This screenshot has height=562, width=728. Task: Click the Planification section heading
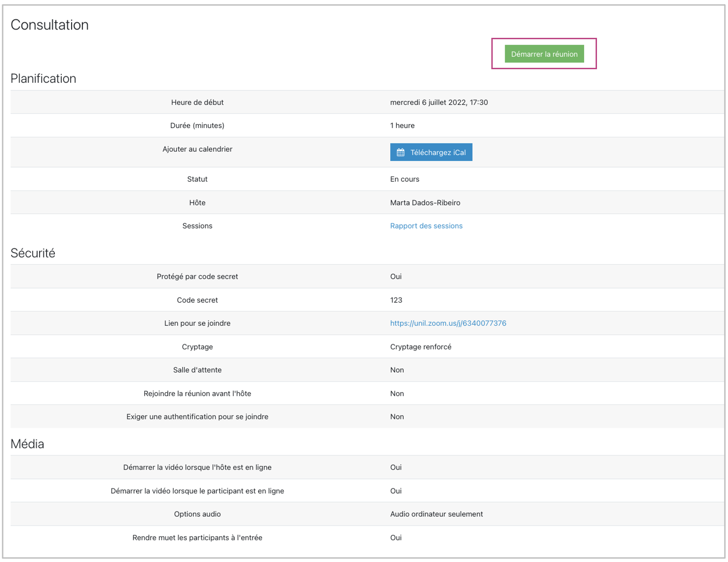tap(43, 78)
